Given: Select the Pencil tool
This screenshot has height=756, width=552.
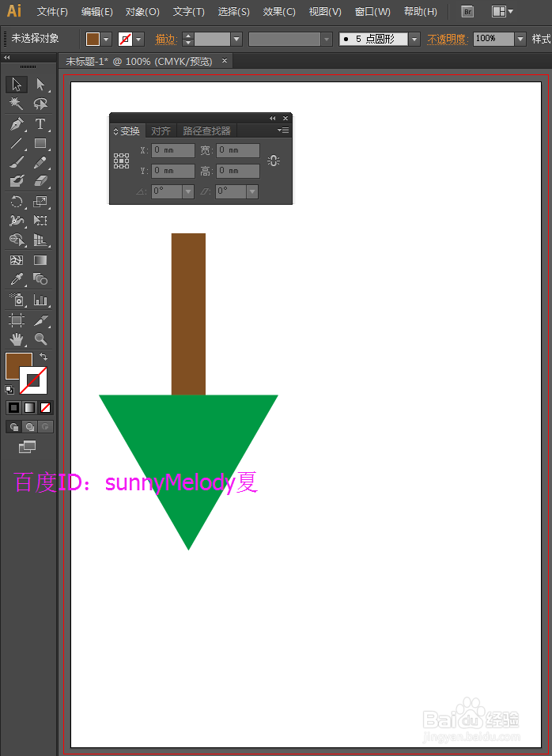Looking at the screenshot, I should tap(40, 162).
